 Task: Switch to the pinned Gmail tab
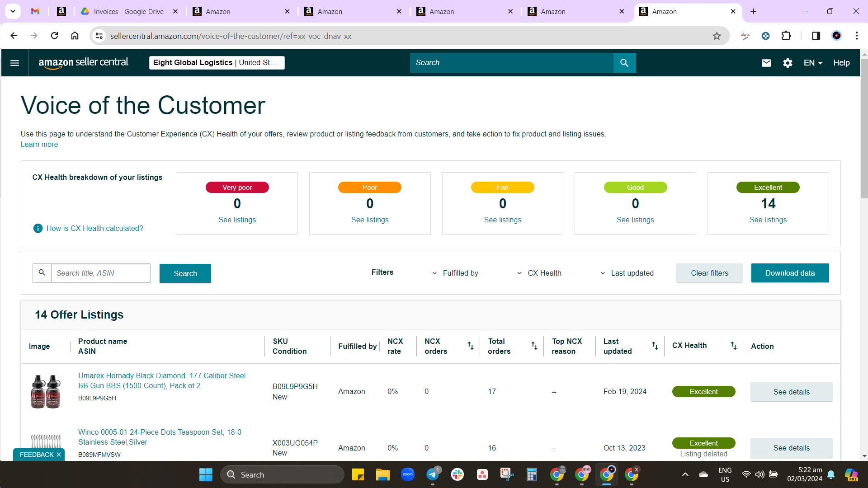pos(35,11)
